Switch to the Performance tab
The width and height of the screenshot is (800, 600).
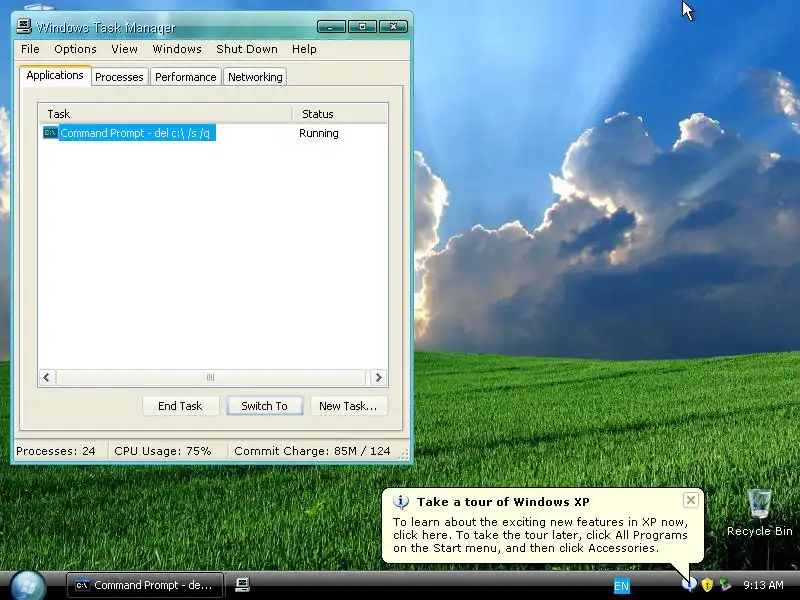[x=186, y=77]
